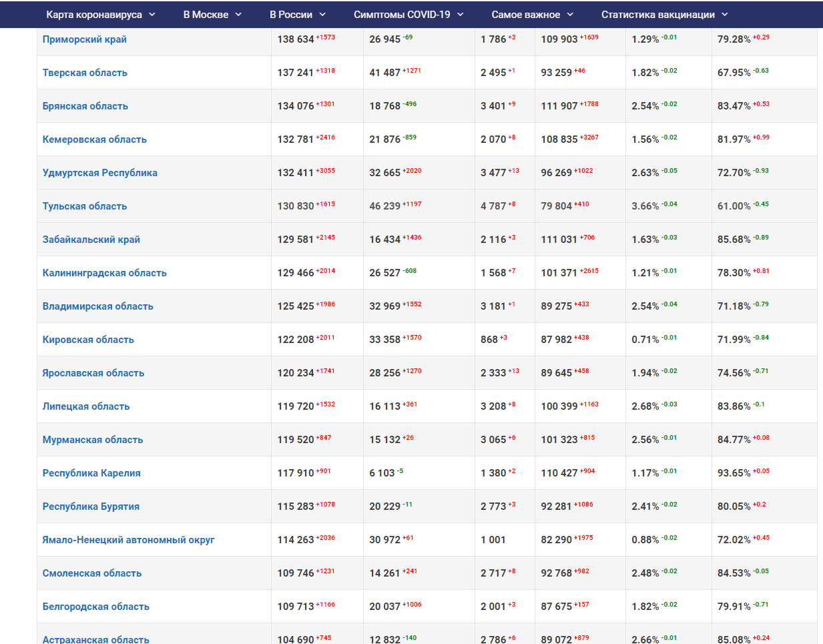823x644 pixels.
Task: Open the Тверская область link
Action: [x=85, y=73]
